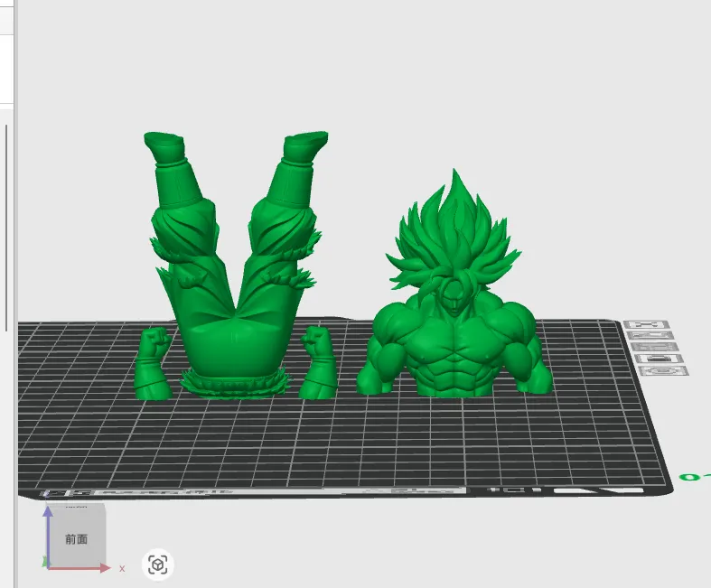Select the fist model right of the legs
Screen dimensions: 711x588
319,363
